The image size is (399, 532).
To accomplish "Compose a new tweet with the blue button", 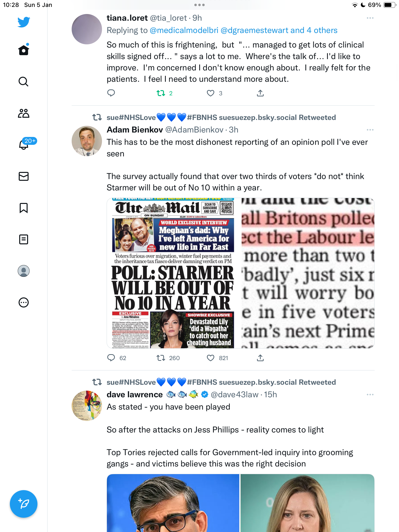I will (x=24, y=504).
